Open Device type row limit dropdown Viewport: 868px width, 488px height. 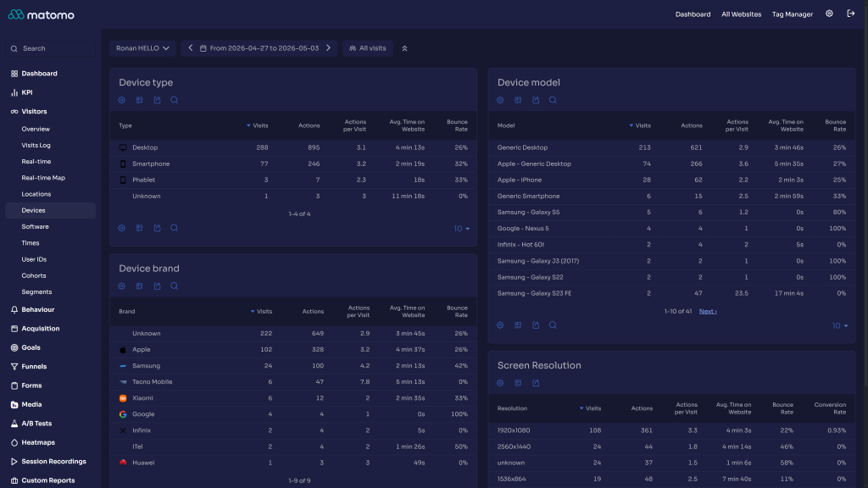[x=462, y=229]
